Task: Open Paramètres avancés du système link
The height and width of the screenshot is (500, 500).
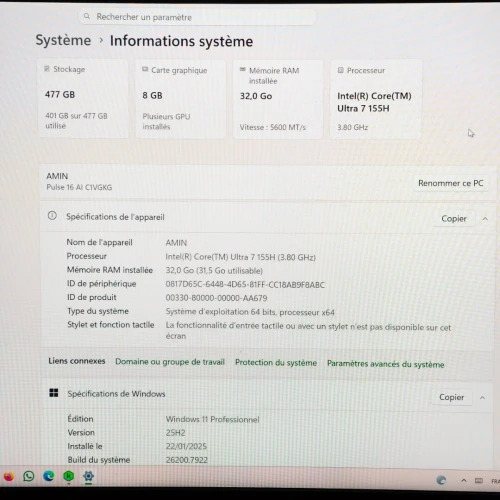Action: click(x=386, y=364)
